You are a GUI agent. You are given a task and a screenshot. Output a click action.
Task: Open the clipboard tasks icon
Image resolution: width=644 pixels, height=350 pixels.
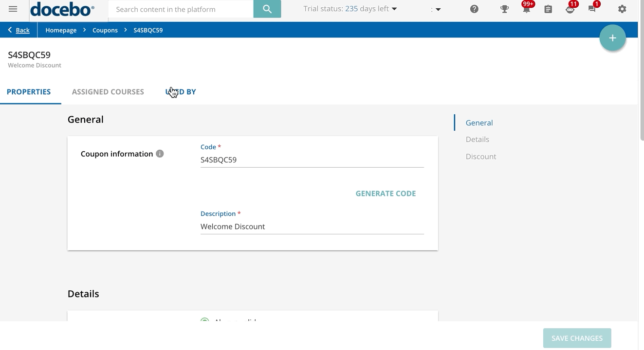point(548,9)
